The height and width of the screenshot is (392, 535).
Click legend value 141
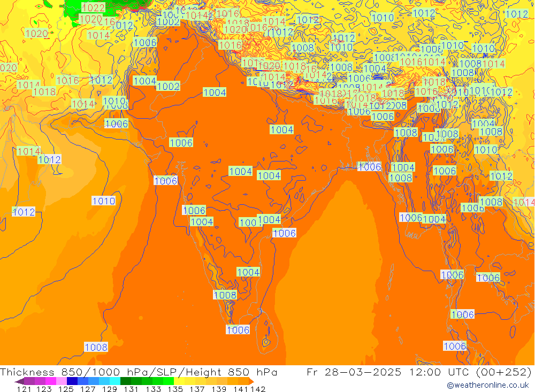[x=241, y=389]
